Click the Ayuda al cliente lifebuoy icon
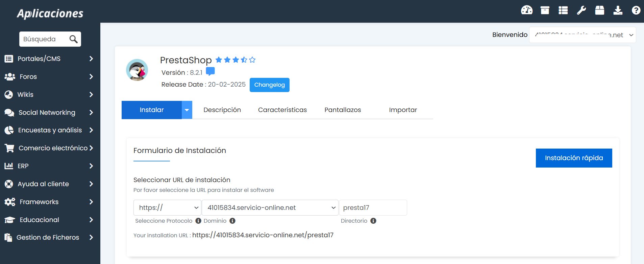Screen dimensions: 644x264 [x=9, y=184]
